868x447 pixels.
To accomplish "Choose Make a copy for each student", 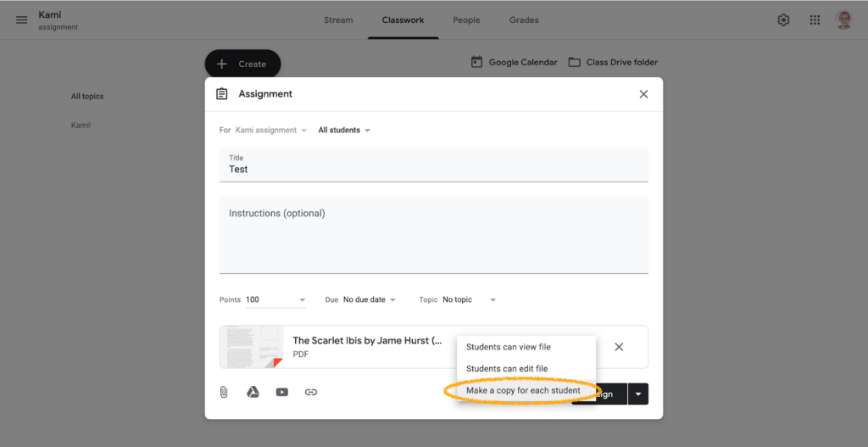I will [523, 390].
